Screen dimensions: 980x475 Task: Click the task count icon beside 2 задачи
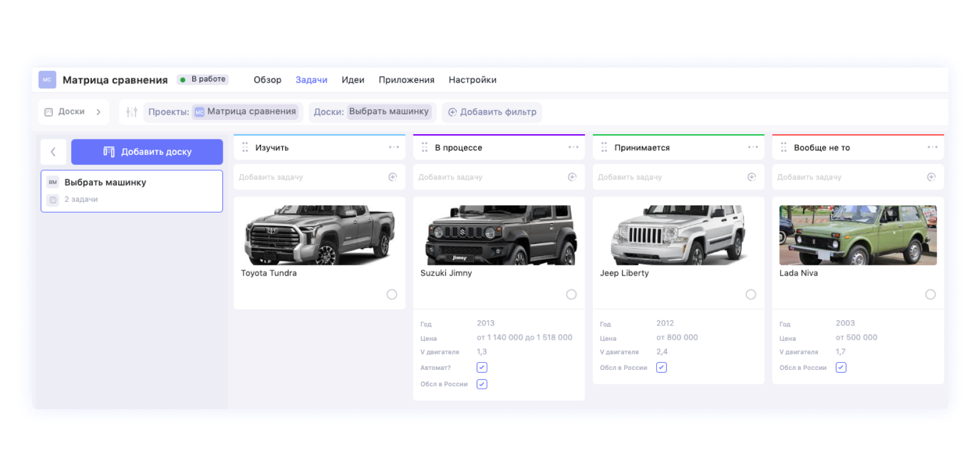(x=53, y=199)
